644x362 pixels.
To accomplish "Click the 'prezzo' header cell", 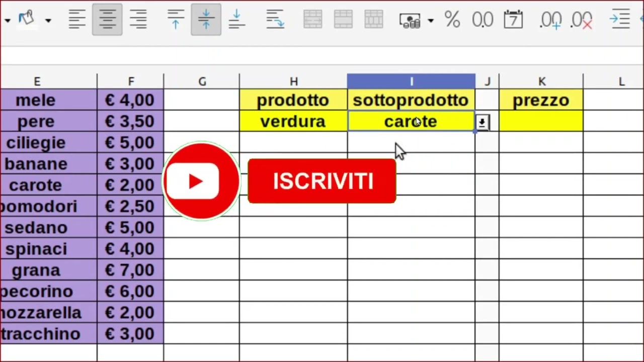I will [x=541, y=100].
